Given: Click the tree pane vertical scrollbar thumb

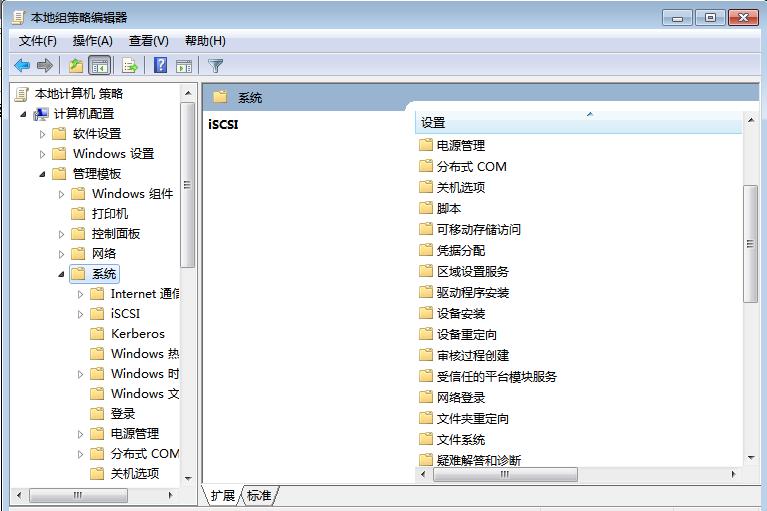Looking at the screenshot, I should pyautogui.click(x=188, y=185).
